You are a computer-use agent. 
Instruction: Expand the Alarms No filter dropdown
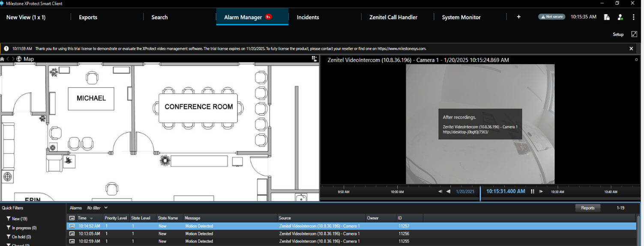point(106,208)
